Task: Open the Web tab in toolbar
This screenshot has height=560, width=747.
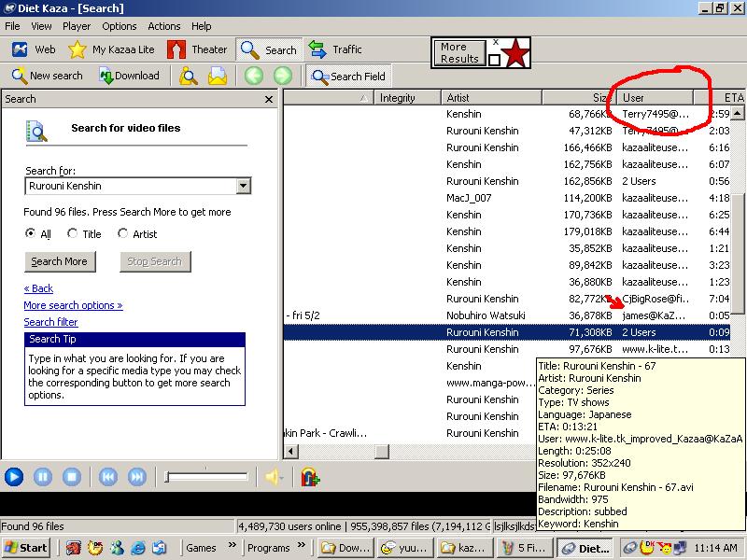Action: 34,49
